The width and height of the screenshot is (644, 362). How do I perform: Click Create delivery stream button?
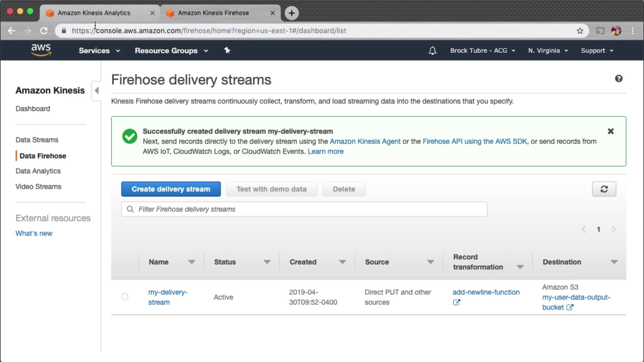pos(171,189)
